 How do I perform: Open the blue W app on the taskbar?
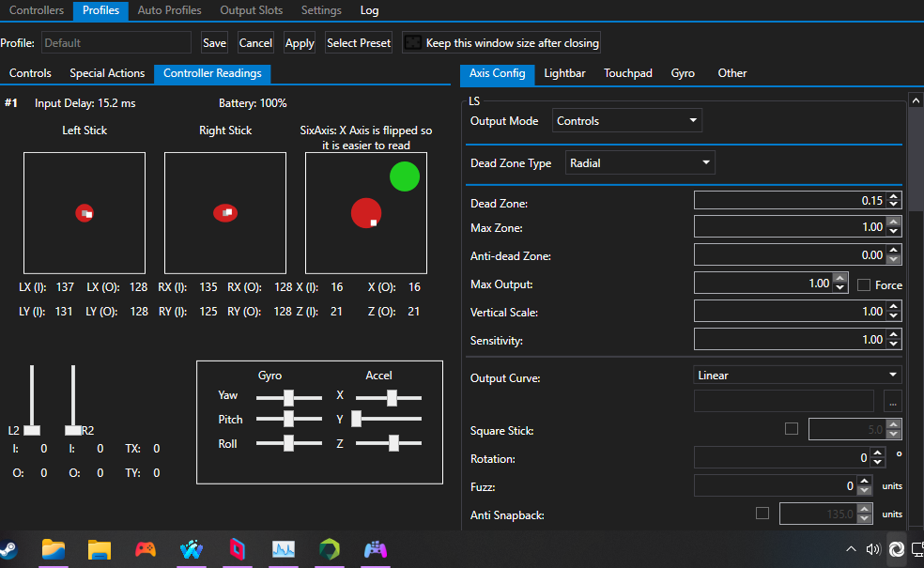tap(191, 549)
